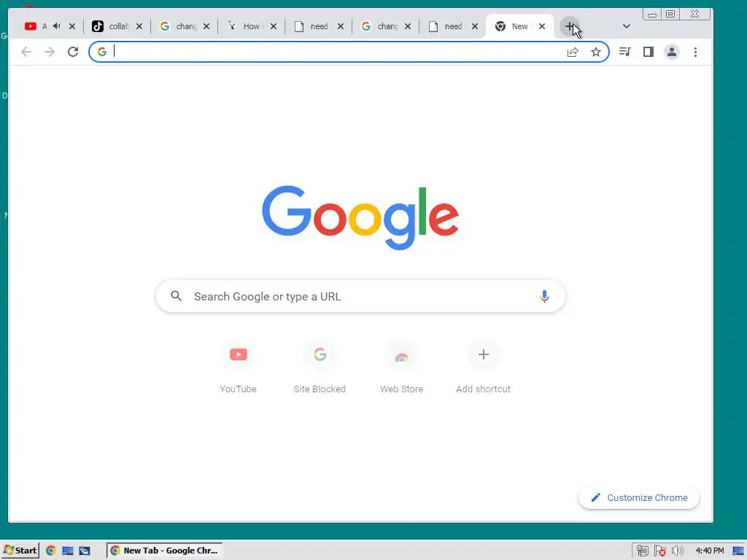Screen dimensions: 747x560
Task: Toggle the side panel icon
Action: pyautogui.click(x=649, y=52)
